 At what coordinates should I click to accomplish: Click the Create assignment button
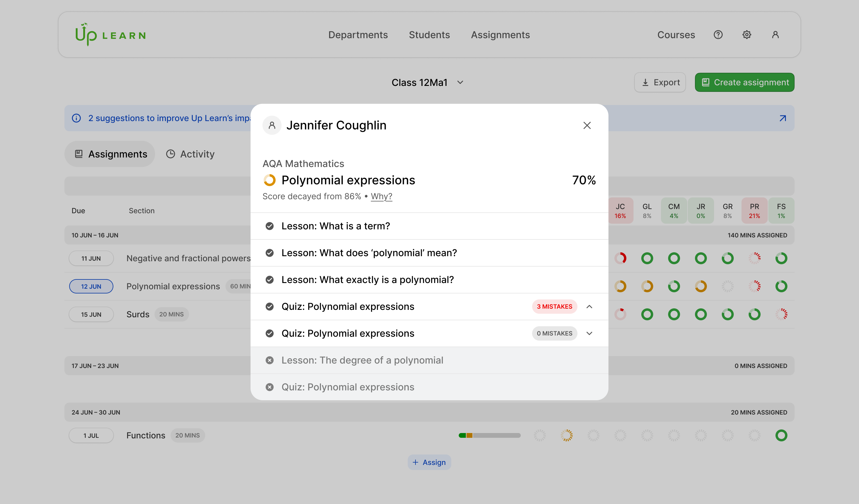pyautogui.click(x=744, y=83)
